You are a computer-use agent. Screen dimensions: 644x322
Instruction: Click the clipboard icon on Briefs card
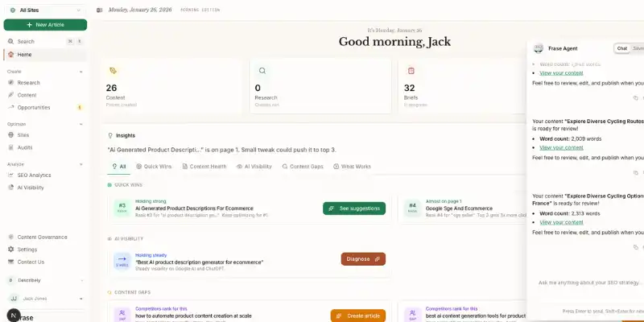point(411,71)
